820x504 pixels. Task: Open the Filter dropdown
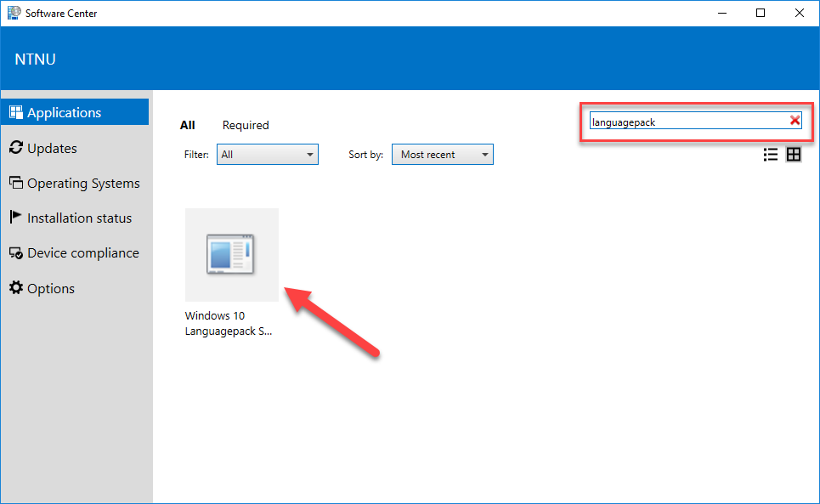point(267,155)
